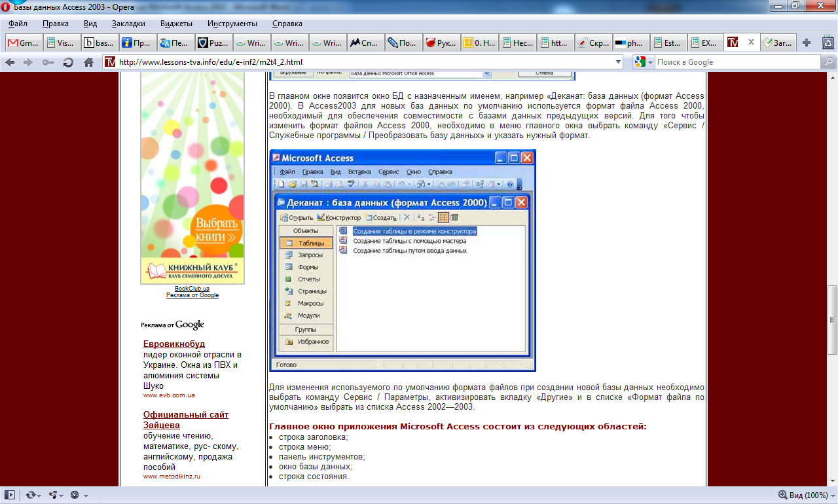Expand the address bar history dropdown
The image size is (838, 504).
point(619,62)
